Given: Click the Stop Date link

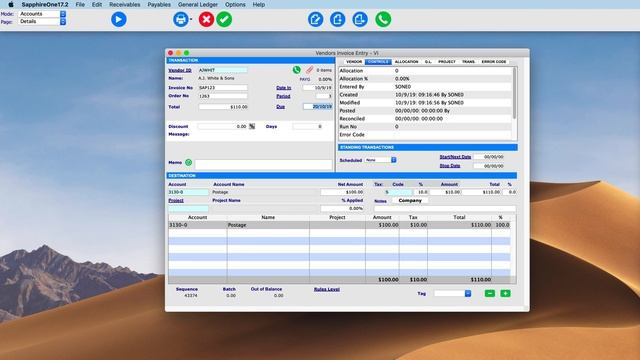Looking at the screenshot, I should (450, 166).
